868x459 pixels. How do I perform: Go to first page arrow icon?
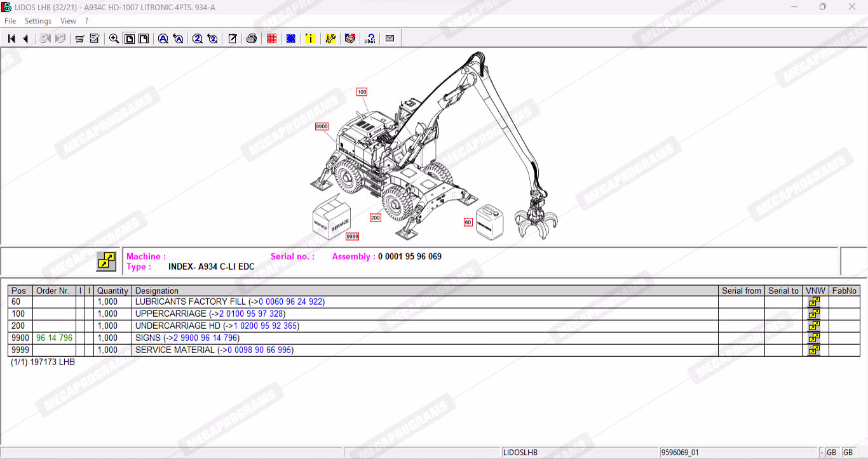tap(11, 39)
